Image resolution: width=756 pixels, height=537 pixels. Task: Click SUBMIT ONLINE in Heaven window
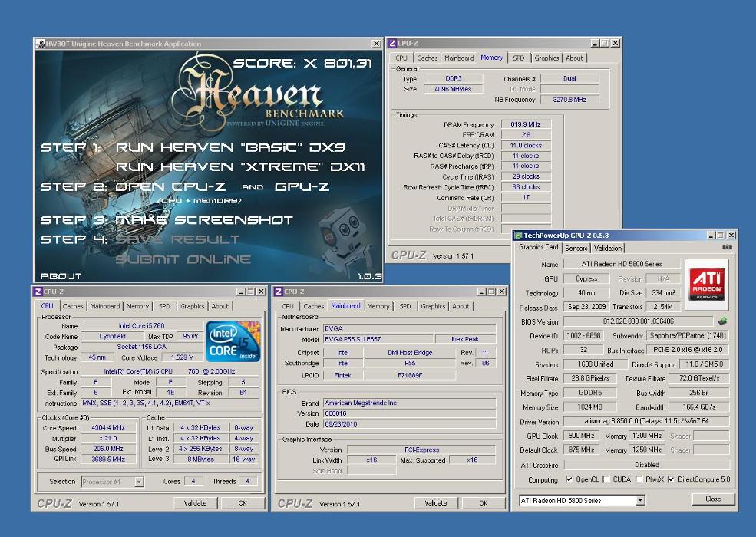tap(183, 259)
